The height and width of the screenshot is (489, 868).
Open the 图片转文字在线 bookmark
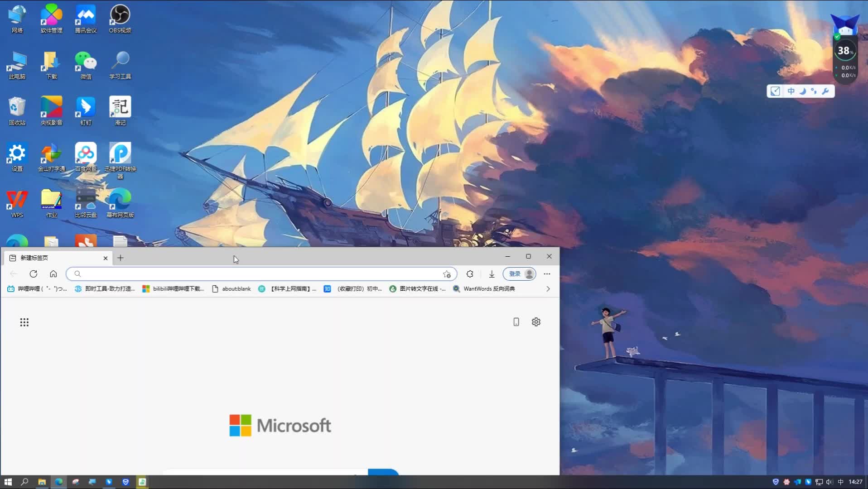tap(418, 289)
